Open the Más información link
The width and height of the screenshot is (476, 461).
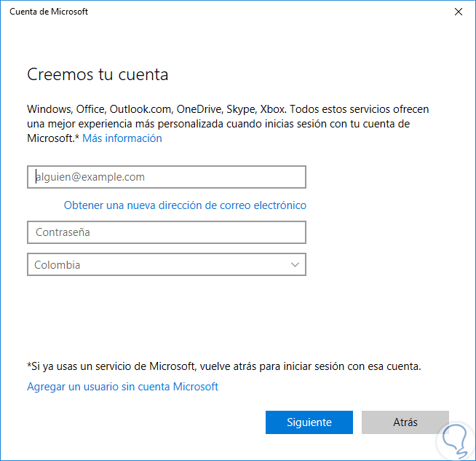click(122, 138)
